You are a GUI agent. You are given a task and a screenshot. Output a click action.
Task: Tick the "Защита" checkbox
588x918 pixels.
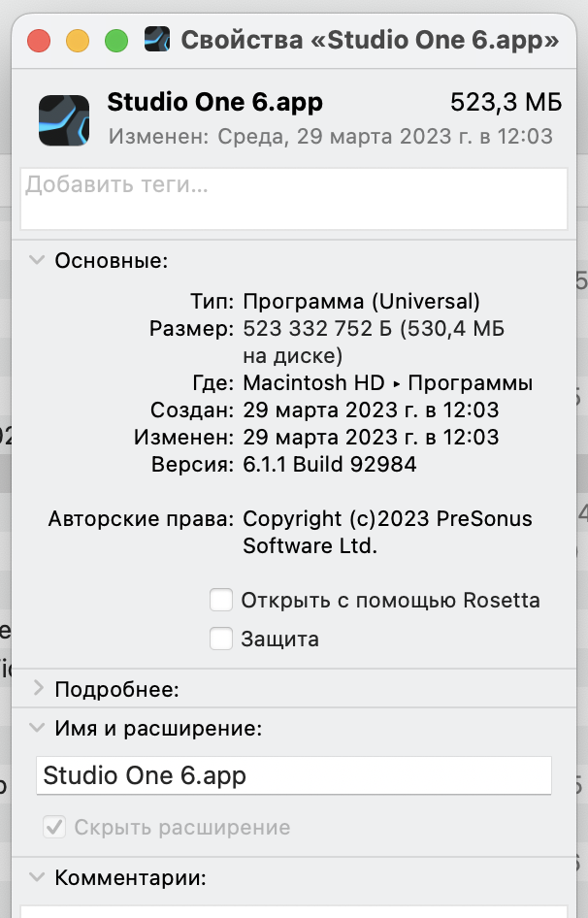tap(221, 639)
